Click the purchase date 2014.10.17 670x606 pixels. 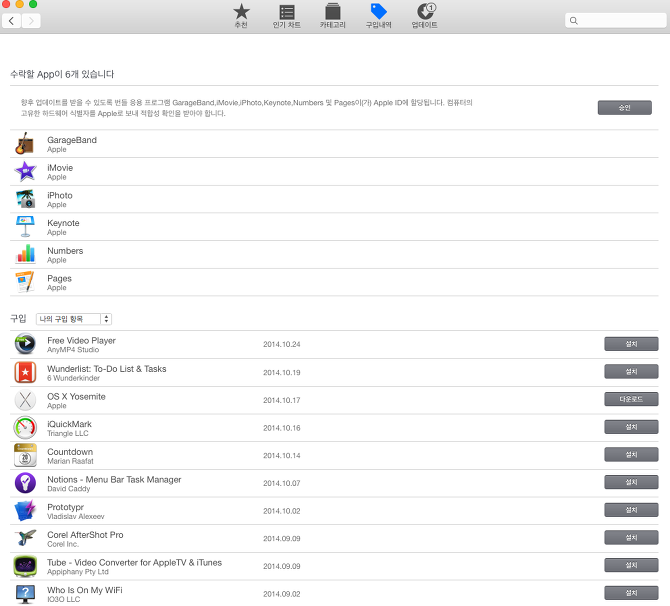(x=282, y=400)
